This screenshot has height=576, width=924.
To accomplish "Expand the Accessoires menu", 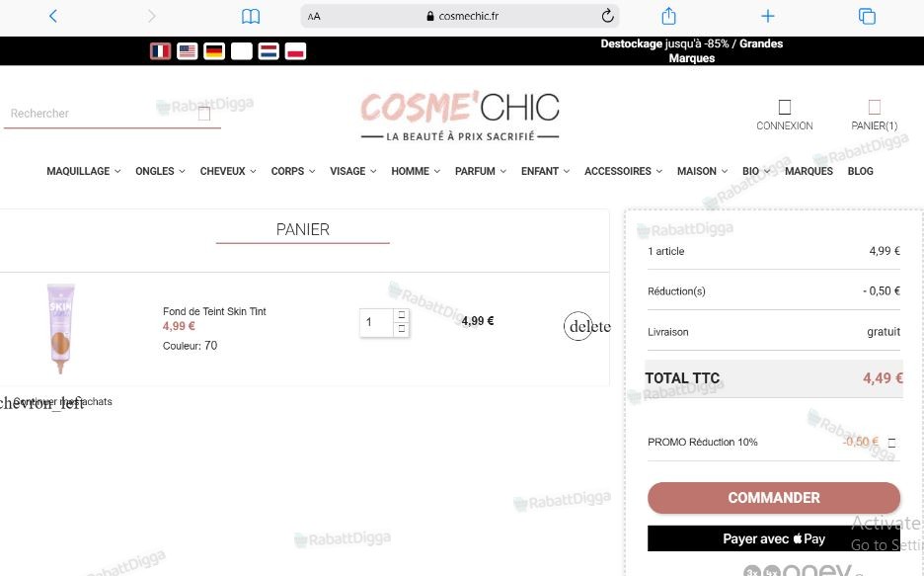I will click(x=624, y=171).
